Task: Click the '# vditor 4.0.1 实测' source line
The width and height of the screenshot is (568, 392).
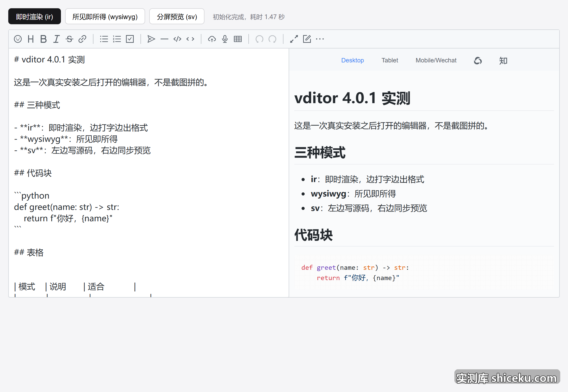Action: click(49, 60)
